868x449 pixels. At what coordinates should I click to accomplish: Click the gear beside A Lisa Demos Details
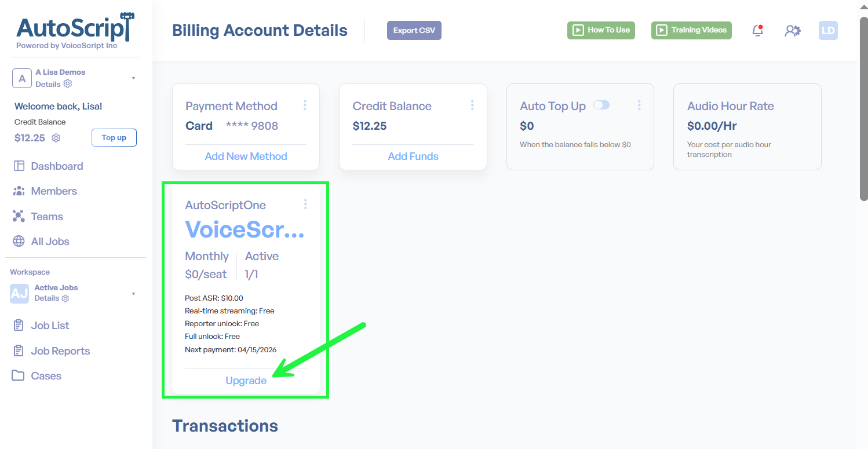[x=68, y=84]
